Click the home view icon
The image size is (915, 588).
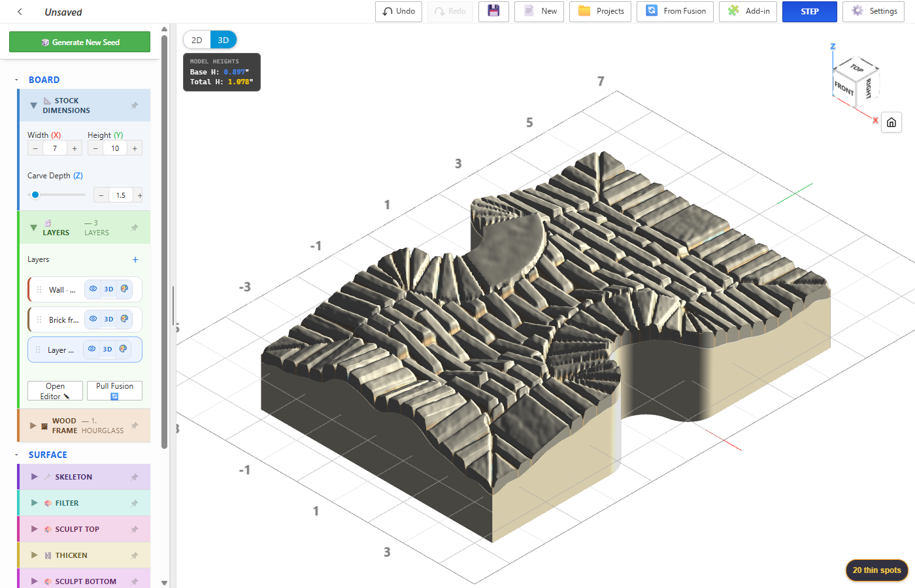point(891,122)
